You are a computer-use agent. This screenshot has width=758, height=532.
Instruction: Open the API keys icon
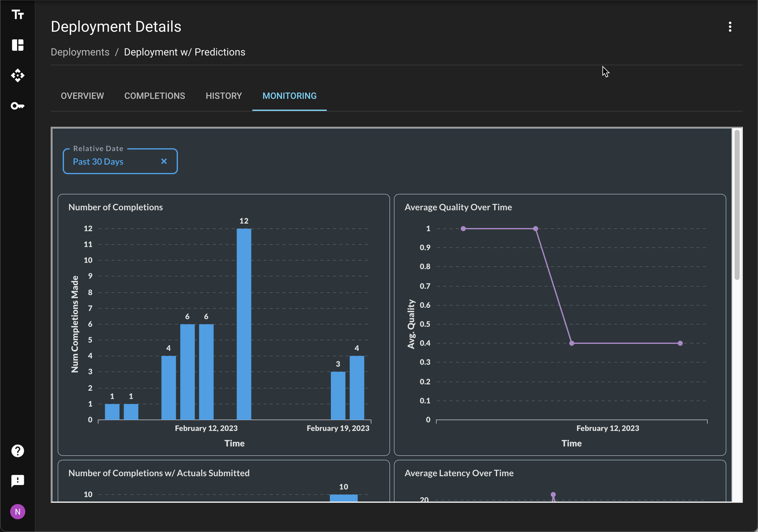[x=17, y=106]
